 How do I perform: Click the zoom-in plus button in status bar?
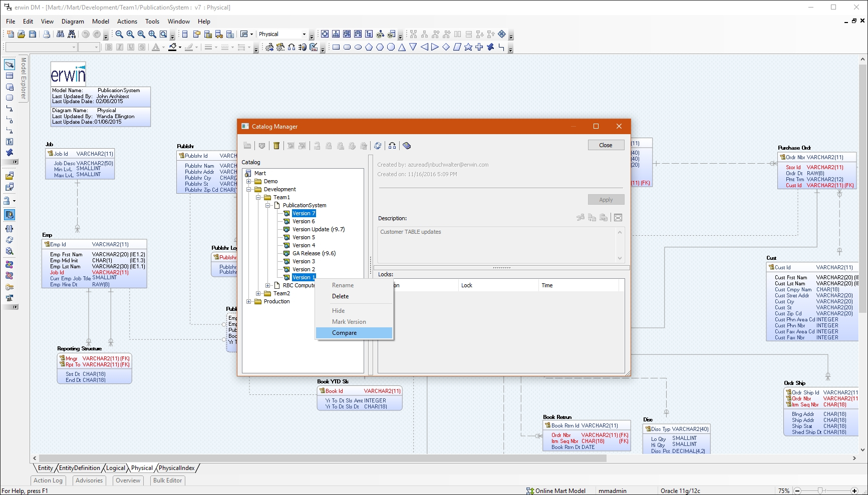tap(854, 491)
